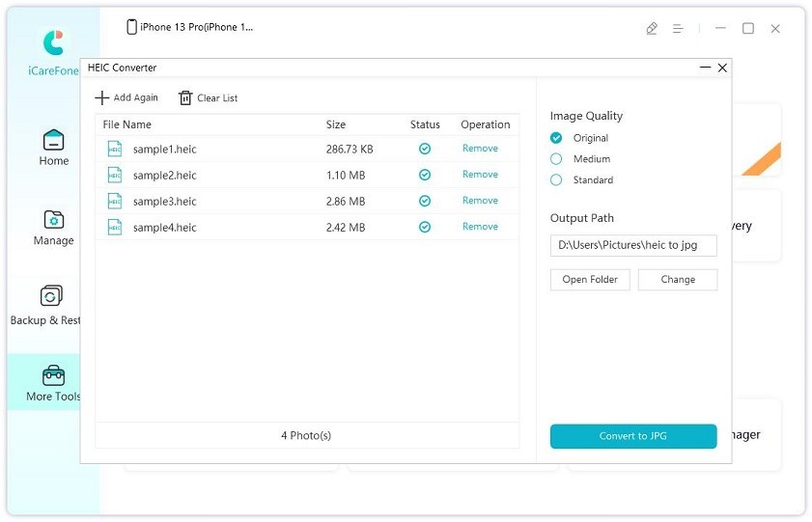Open the hamburger menu in title bar

click(x=680, y=29)
